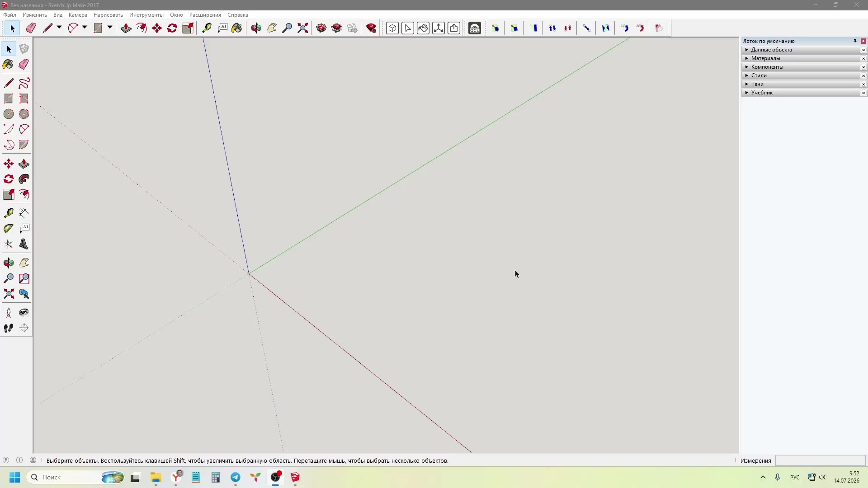The image size is (868, 488).
Task: Open the 3D Warehouse toolbar icon
Action: click(x=321, y=28)
